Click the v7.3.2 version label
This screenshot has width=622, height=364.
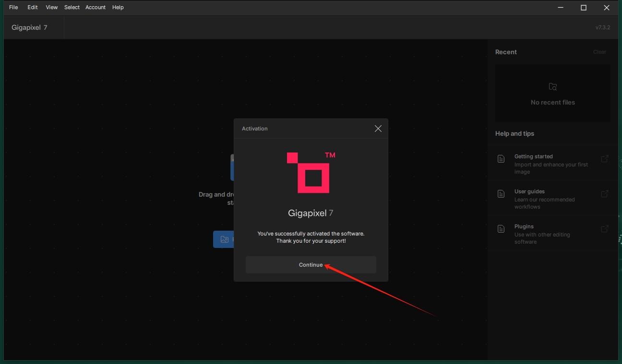[603, 27]
